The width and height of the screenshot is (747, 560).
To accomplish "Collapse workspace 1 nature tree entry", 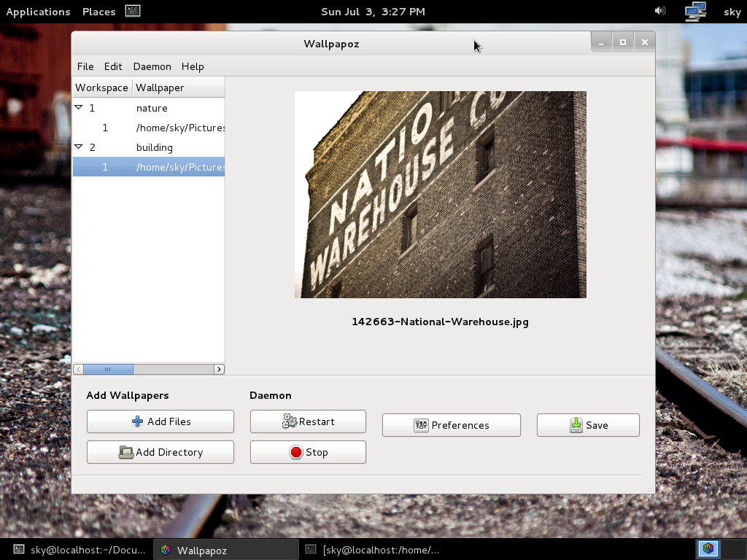I will pyautogui.click(x=80, y=107).
